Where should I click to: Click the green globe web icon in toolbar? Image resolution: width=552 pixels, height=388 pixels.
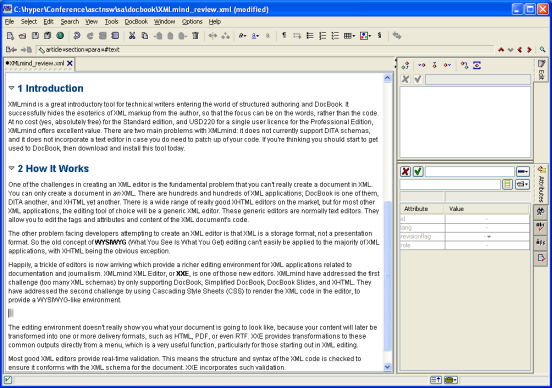click(60, 36)
